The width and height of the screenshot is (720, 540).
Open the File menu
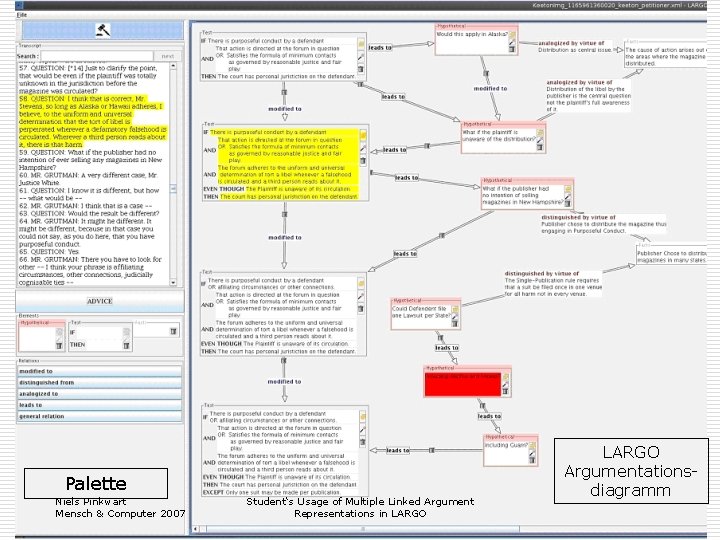(22, 15)
